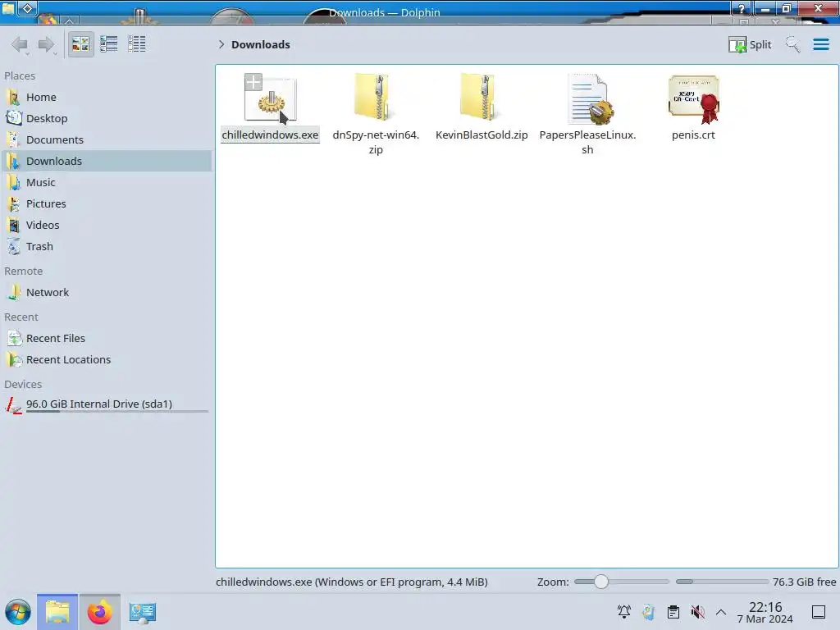Click the internal drive device icon
This screenshot has height=630, width=840.
[13, 405]
